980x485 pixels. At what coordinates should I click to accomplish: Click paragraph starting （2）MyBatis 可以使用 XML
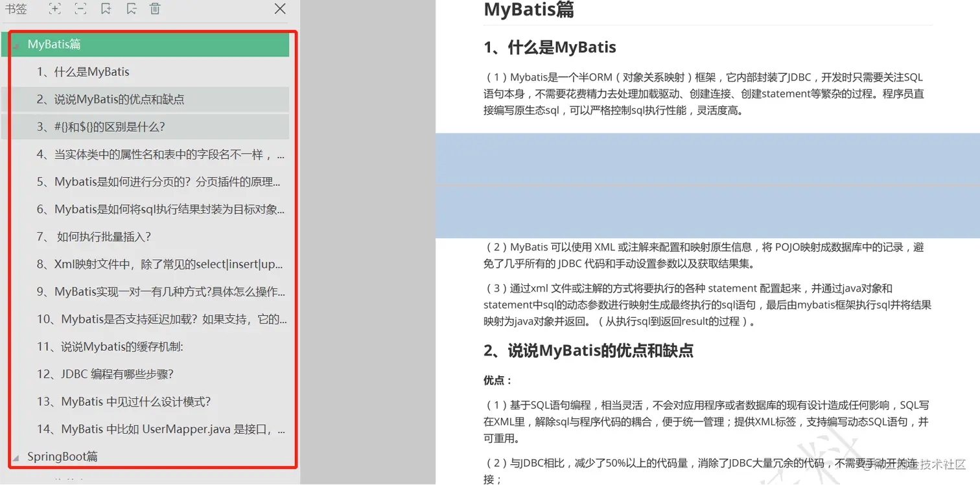[704, 255]
